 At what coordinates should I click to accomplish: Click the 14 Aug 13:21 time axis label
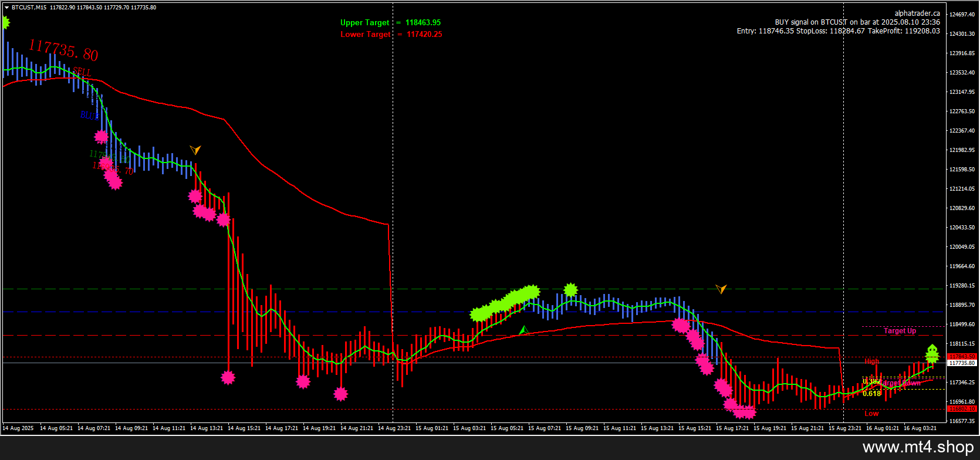coord(207,428)
